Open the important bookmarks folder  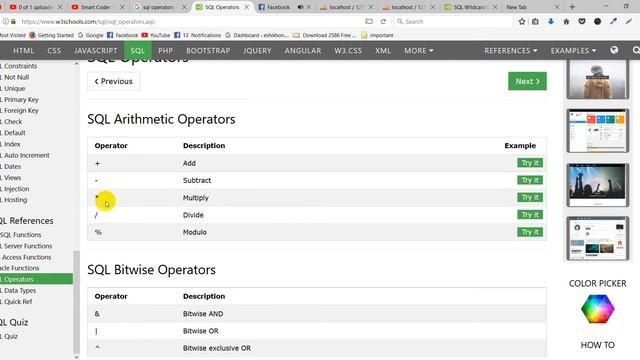pyautogui.click(x=378, y=35)
